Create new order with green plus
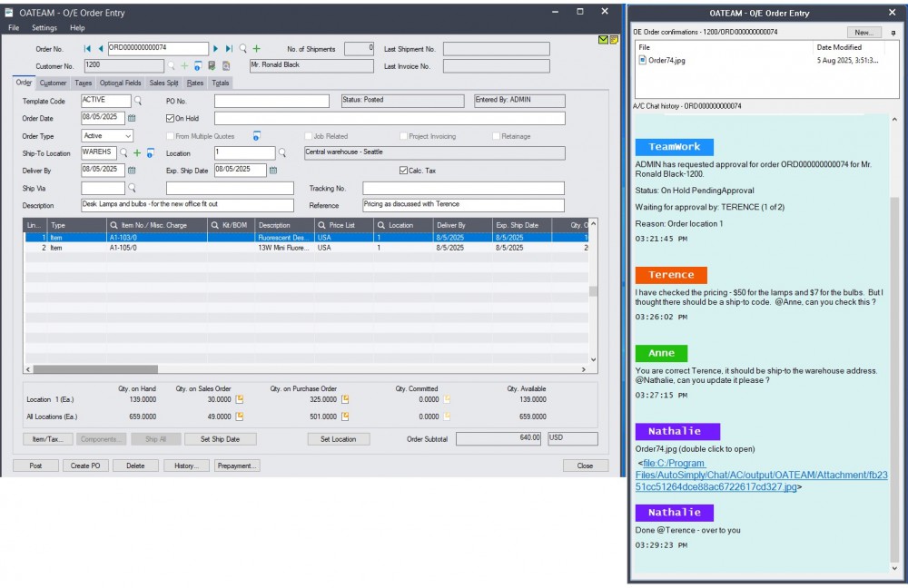Screen dimensions: 908x588 pyautogui.click(x=257, y=49)
